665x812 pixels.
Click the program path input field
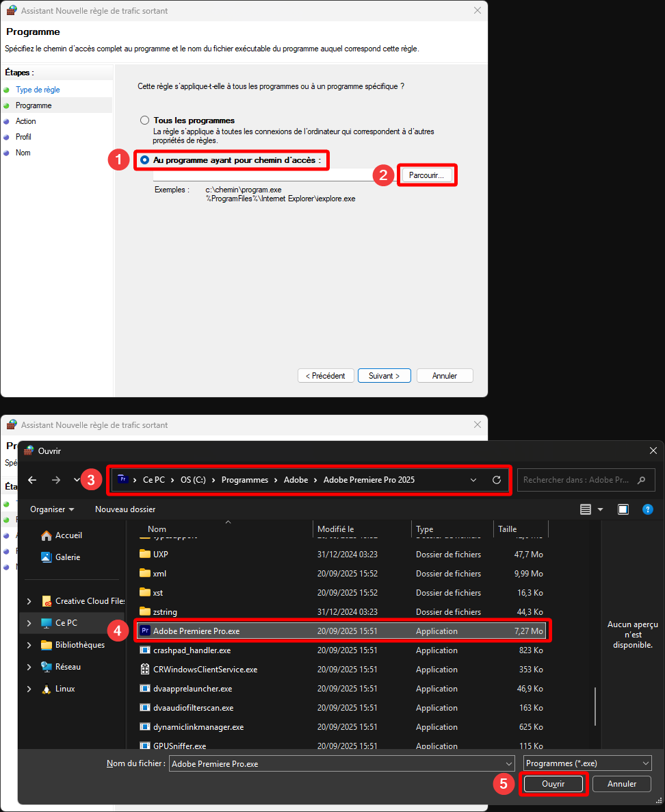tap(263, 175)
